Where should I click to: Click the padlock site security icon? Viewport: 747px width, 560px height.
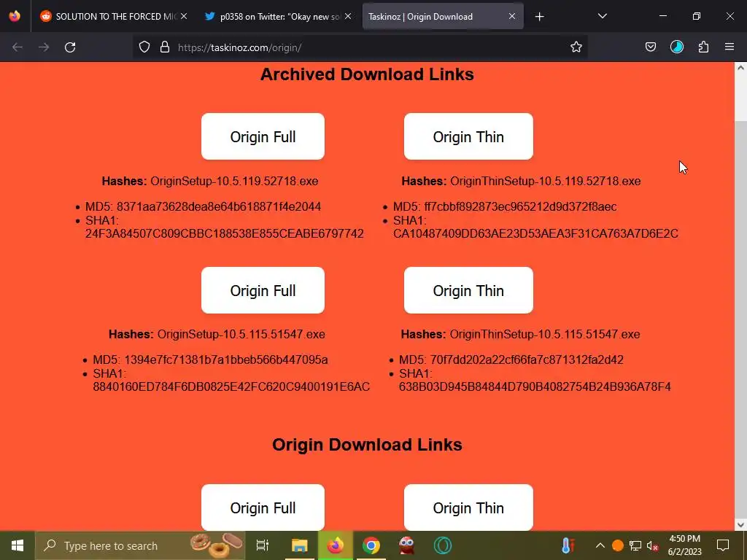165,47
